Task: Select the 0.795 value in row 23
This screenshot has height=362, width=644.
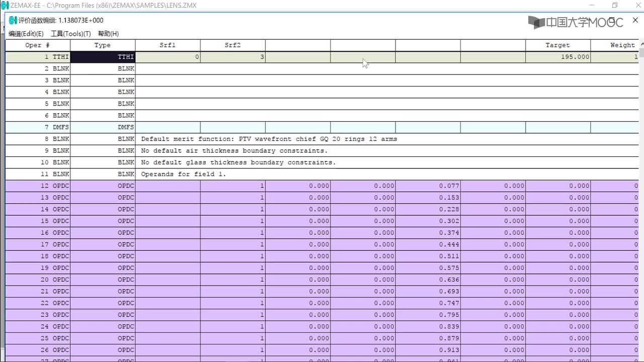Action: (x=428, y=315)
